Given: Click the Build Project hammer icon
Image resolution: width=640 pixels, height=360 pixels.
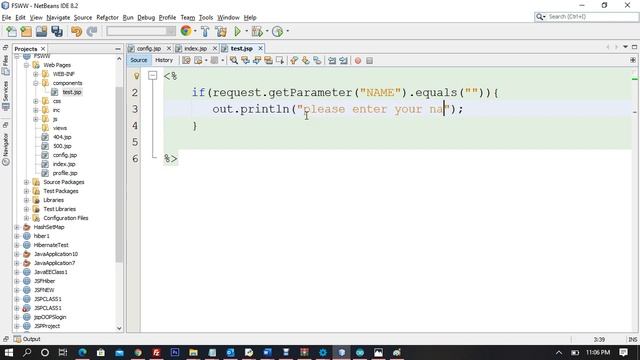Looking at the screenshot, I should coord(205,31).
